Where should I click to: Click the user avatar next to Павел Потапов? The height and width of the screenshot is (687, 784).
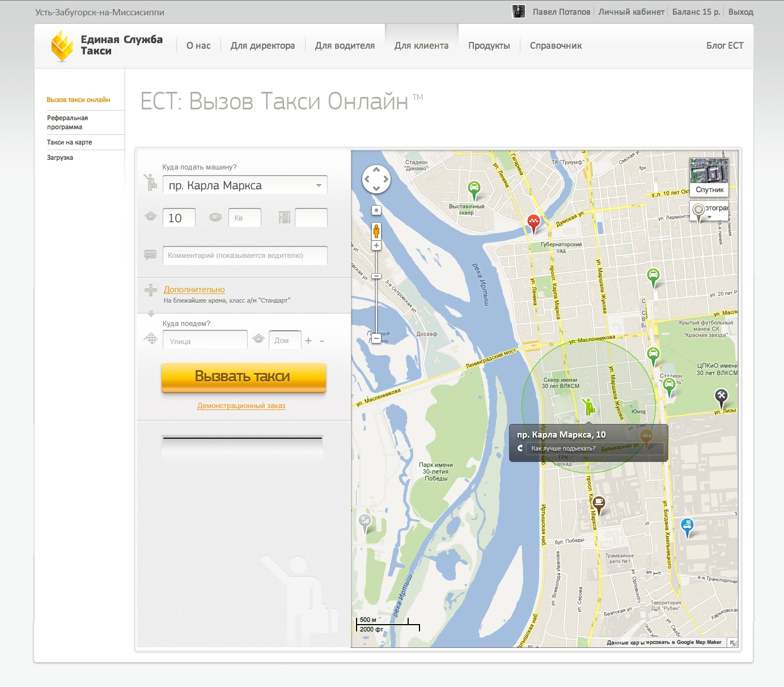click(519, 11)
